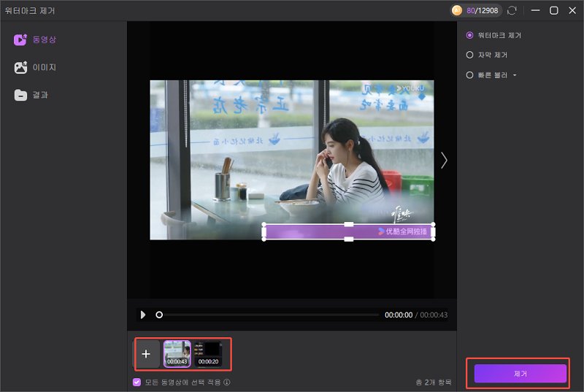The width and height of the screenshot is (584, 392).
Task: Click the 동영상 video icon in sidebar
Action: [20, 39]
